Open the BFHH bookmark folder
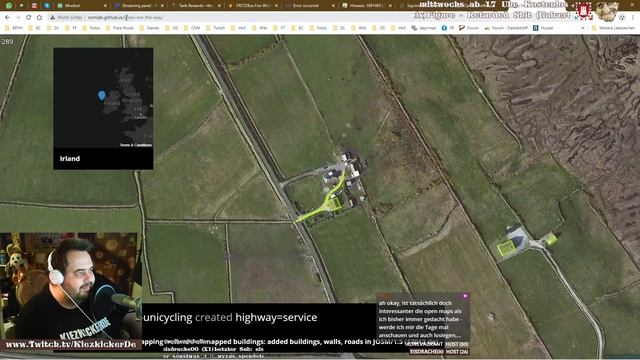The height and width of the screenshot is (360, 640). coord(14,28)
